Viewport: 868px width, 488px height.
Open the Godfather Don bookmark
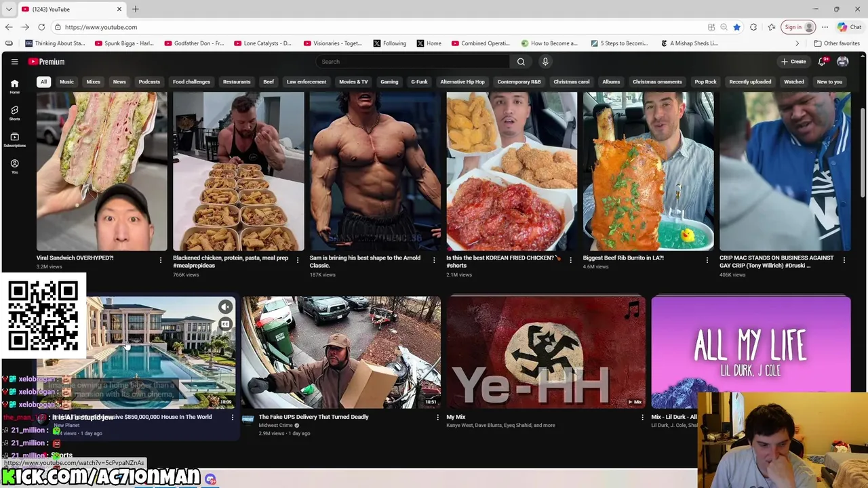(x=193, y=43)
